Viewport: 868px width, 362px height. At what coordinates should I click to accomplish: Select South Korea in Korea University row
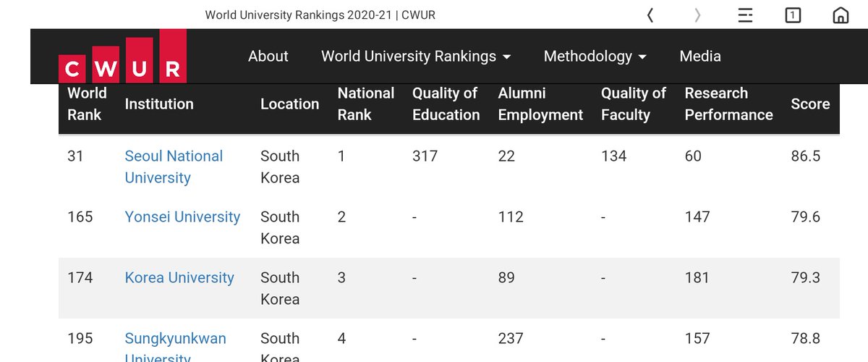tap(280, 288)
